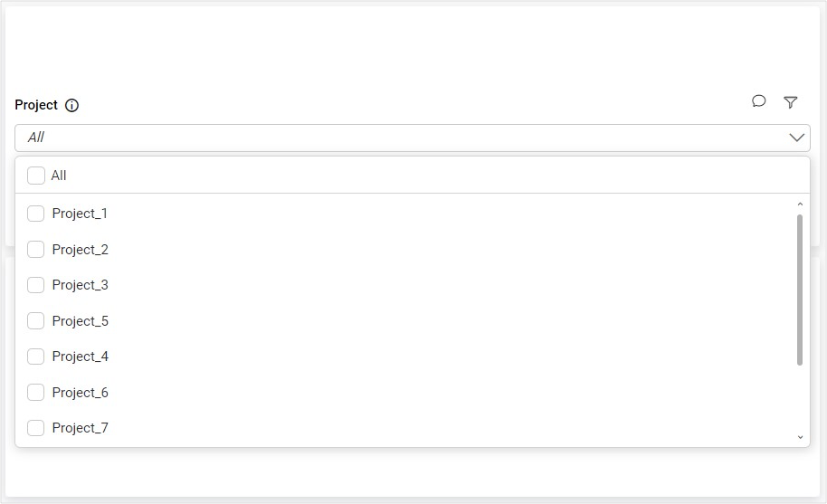
Task: Check the Project_4 checkbox
Action: [x=36, y=357]
